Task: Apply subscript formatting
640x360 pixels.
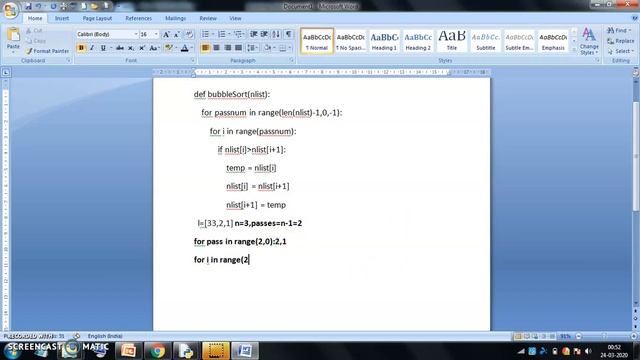Action: point(131,48)
